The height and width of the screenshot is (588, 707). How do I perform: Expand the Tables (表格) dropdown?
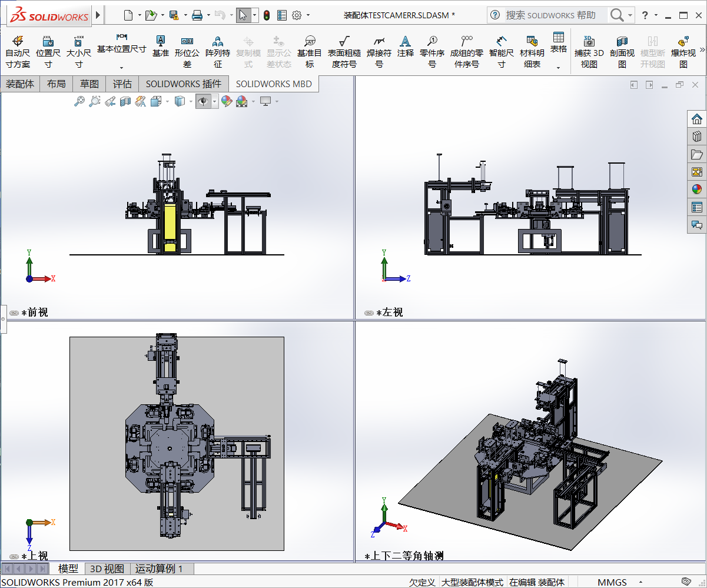click(x=559, y=68)
